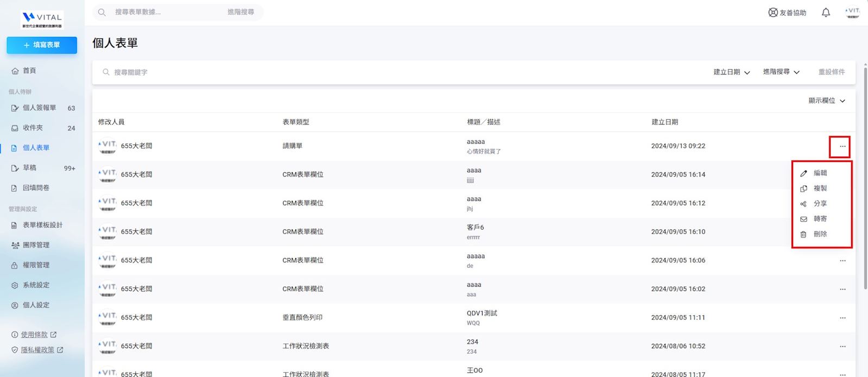
Task: Click the 填寫表單 button
Action: point(42,45)
